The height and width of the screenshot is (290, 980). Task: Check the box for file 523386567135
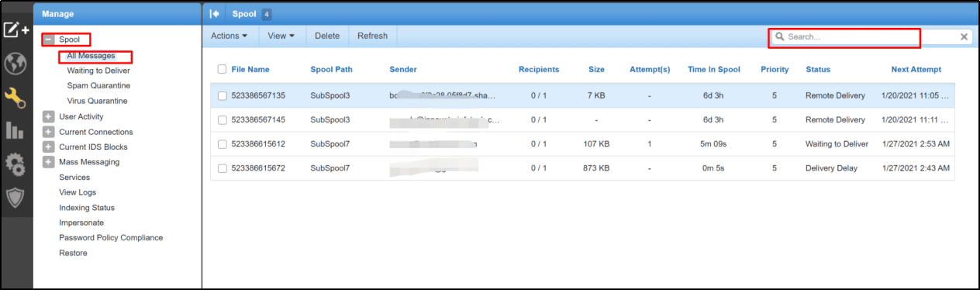[x=223, y=95]
